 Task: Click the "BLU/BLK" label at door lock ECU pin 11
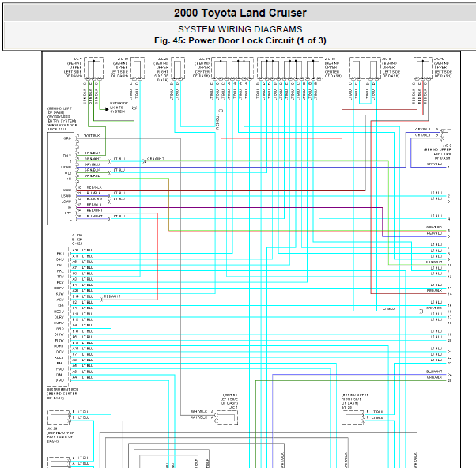[x=93, y=194]
